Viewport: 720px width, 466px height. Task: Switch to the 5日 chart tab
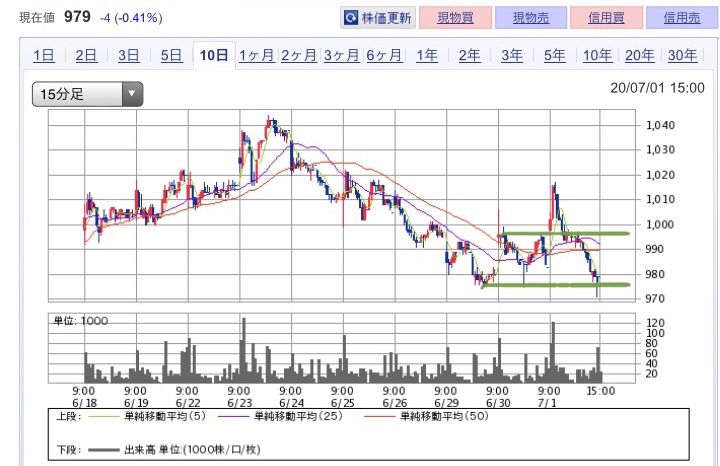(171, 56)
